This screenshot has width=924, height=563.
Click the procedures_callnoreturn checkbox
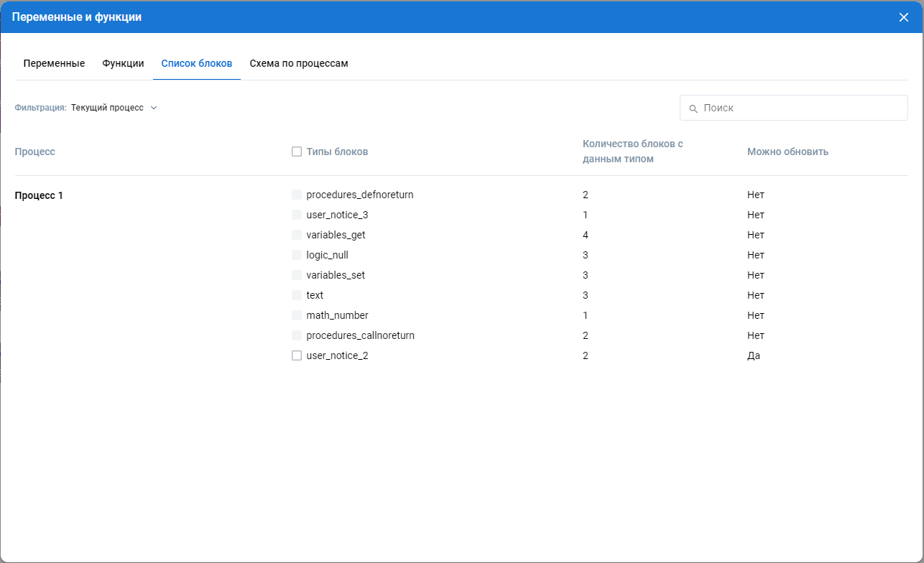click(297, 335)
